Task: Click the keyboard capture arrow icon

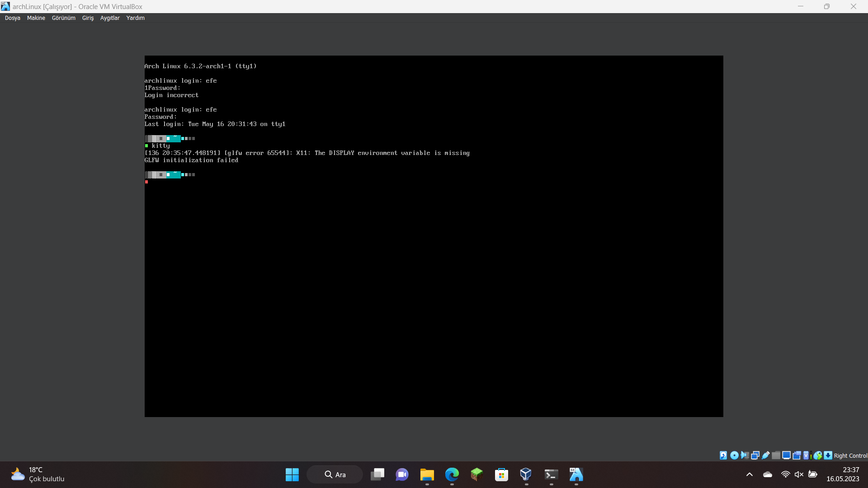Action: click(x=828, y=455)
